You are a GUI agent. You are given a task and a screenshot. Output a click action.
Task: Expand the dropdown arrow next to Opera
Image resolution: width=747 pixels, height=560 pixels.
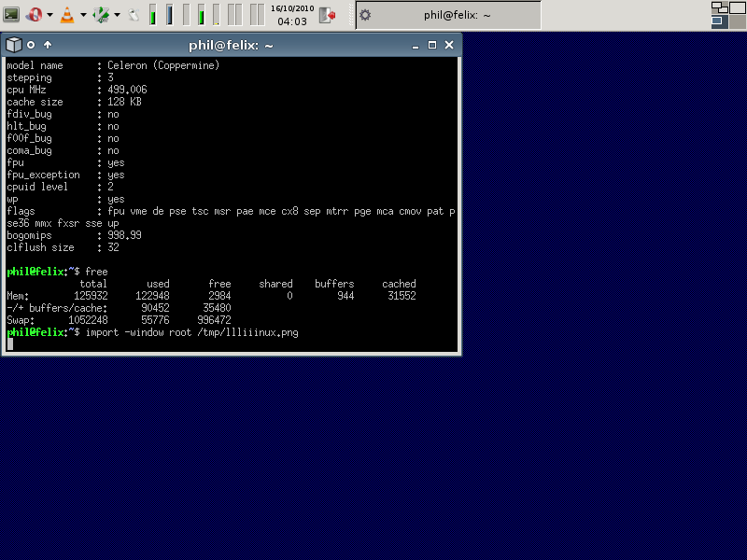coord(49,15)
